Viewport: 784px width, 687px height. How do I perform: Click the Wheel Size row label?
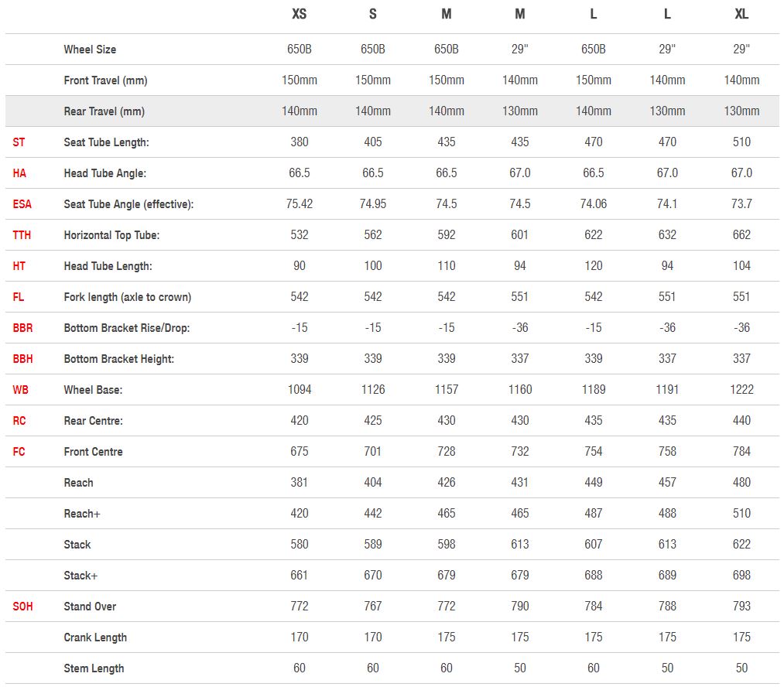pos(90,50)
